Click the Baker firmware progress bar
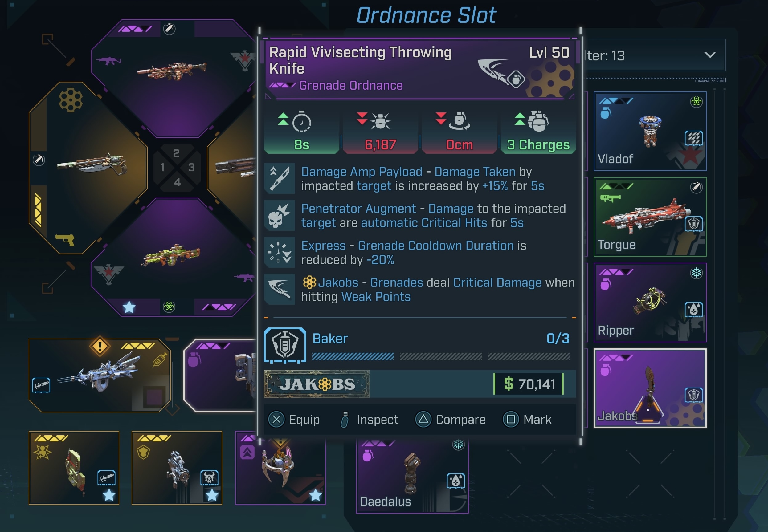Screen dimensions: 768x532 (x=440, y=357)
